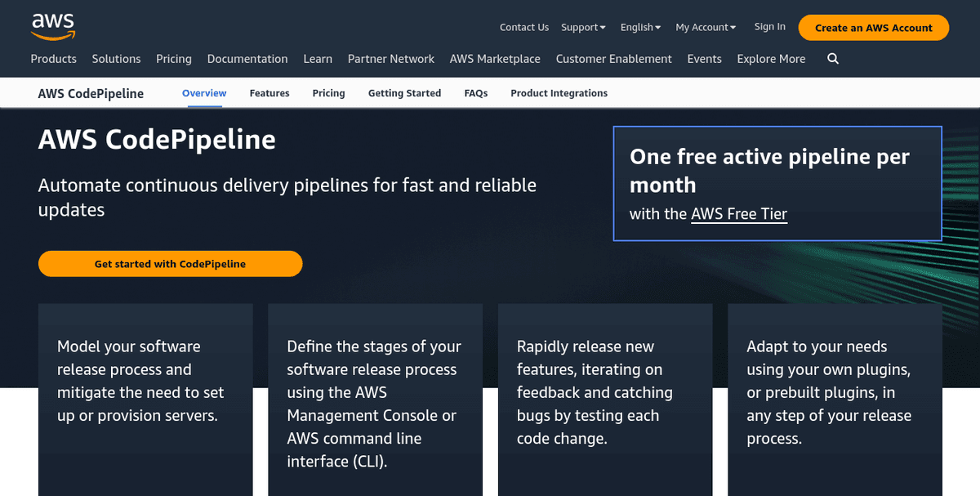The height and width of the screenshot is (496, 980).
Task: Expand the My Account dropdown
Action: [x=704, y=27]
